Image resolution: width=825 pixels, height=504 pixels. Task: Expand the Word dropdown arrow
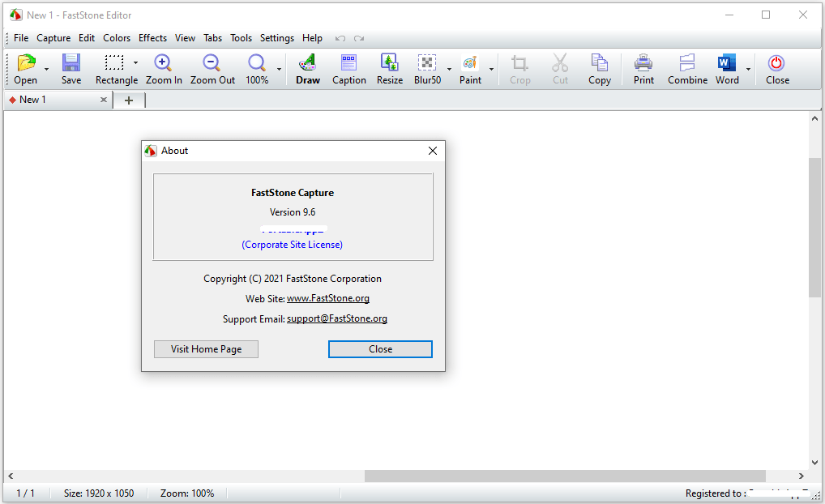tap(748, 69)
